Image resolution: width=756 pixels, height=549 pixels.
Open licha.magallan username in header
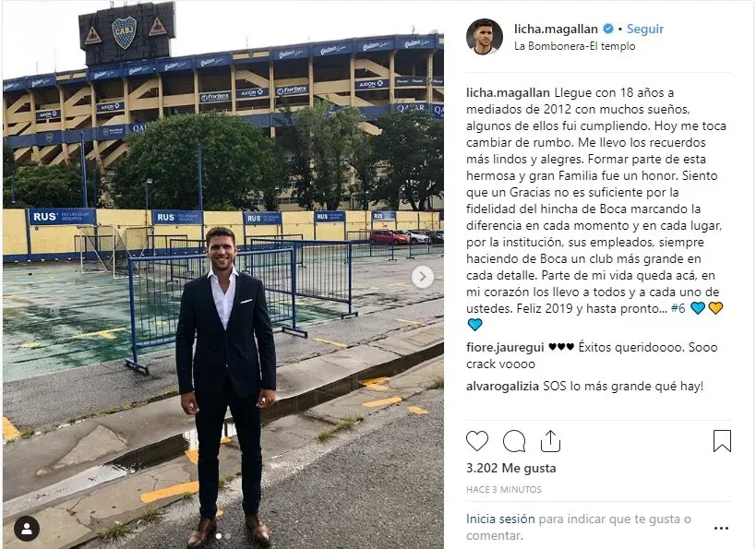556,29
